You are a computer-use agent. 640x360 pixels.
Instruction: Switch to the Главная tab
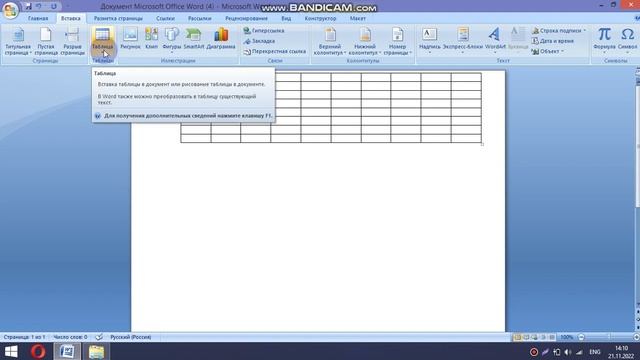tap(38, 18)
